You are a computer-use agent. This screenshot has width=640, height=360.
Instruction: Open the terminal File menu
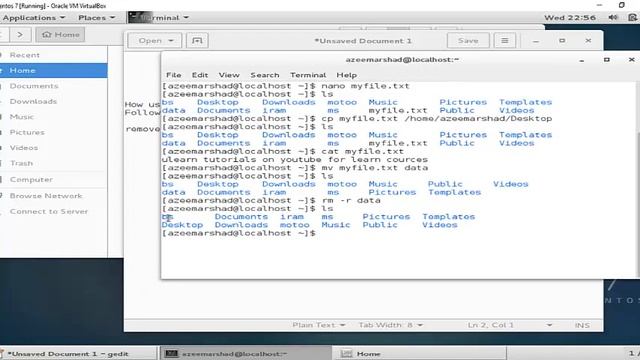(173, 75)
